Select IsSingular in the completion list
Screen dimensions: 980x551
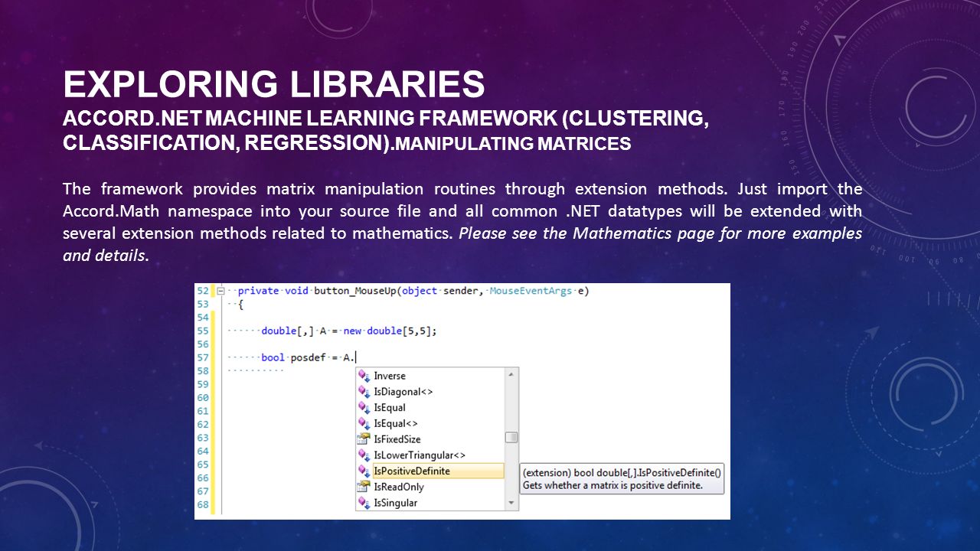(x=396, y=503)
